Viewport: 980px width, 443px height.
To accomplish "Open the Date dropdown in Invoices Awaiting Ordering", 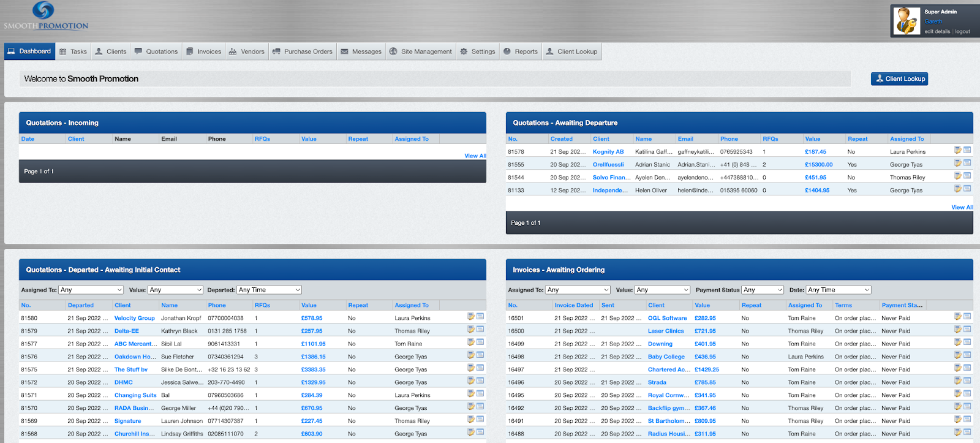I will point(839,290).
